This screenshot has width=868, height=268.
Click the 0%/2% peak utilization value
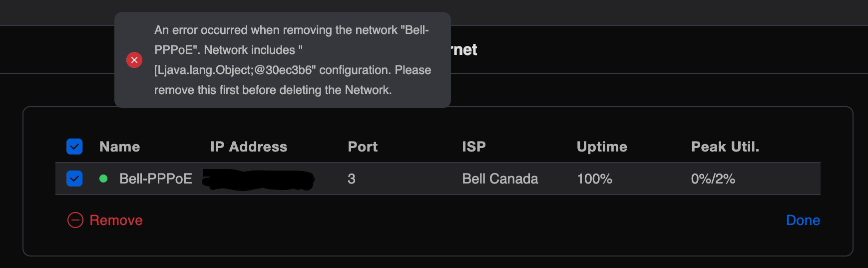pyautogui.click(x=713, y=178)
